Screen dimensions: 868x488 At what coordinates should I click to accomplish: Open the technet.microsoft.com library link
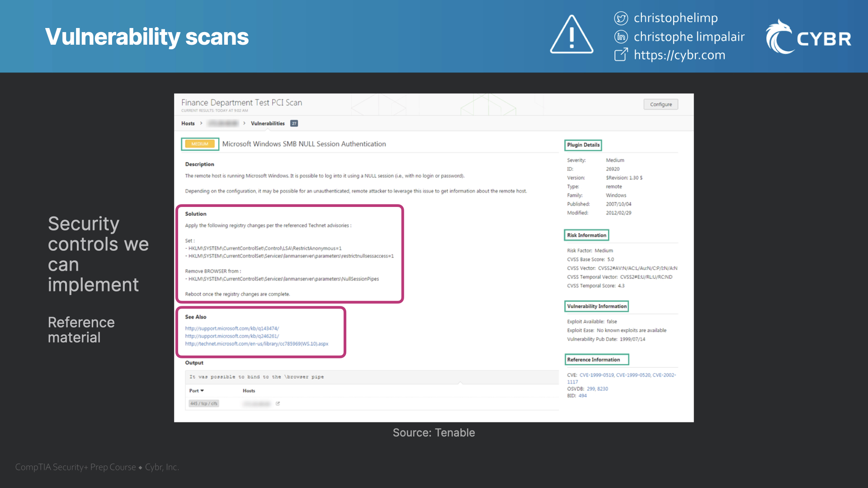pyautogui.click(x=257, y=344)
